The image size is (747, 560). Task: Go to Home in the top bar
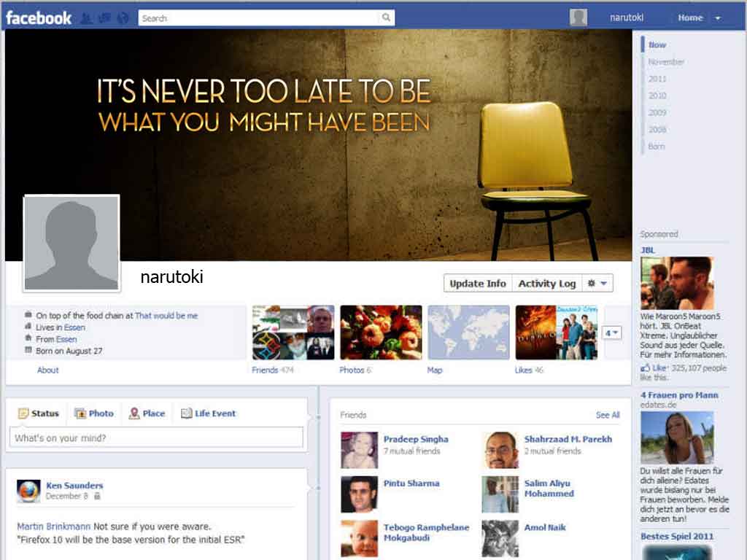pyautogui.click(x=690, y=17)
